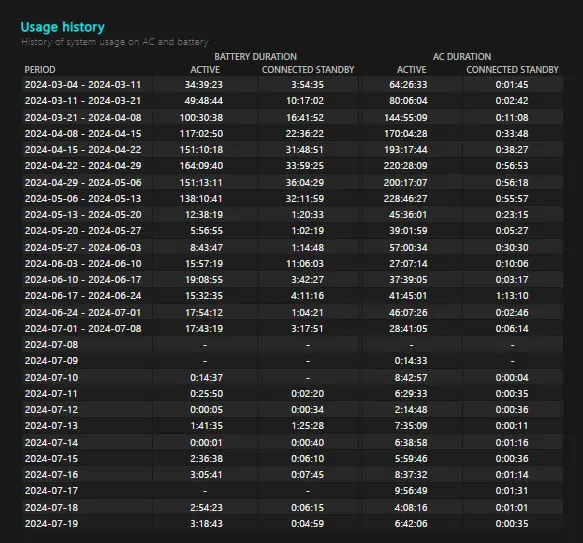Select the 2024-07-14 date row
Screen dimensions: 583x543
tap(51, 443)
